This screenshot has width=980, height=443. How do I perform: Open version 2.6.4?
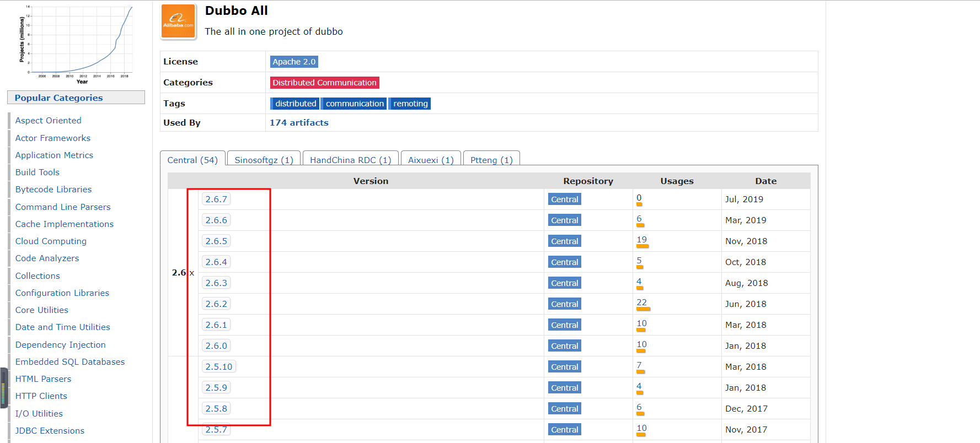(216, 262)
